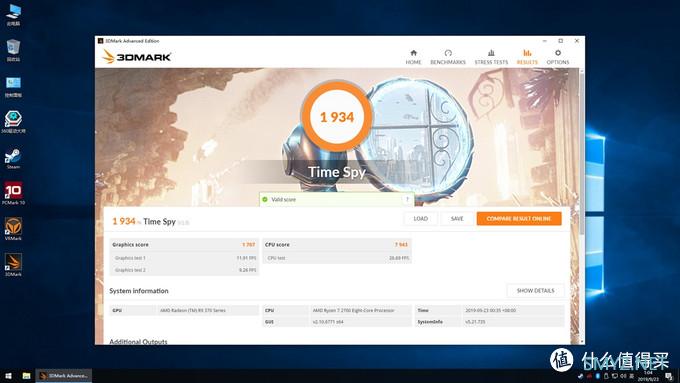The image size is (680, 383).
Task: Click the Save result button
Action: tap(457, 219)
